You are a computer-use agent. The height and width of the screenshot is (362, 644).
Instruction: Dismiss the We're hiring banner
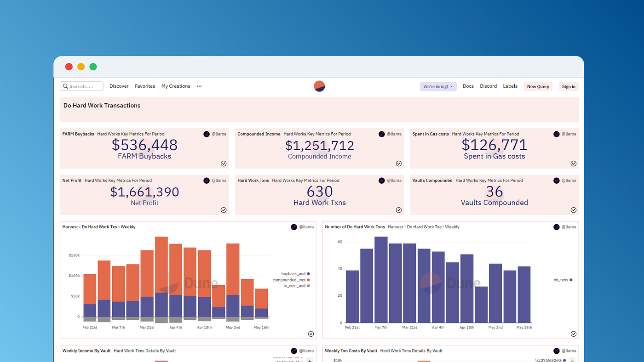451,86
